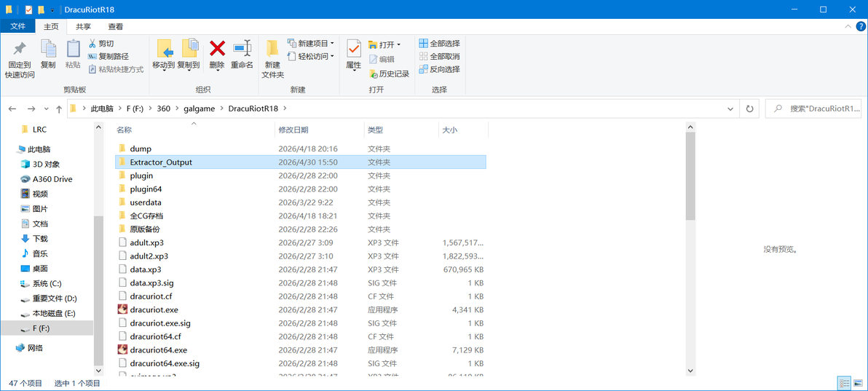The height and width of the screenshot is (391, 868).
Task: Sort by 大小 column header
Action: click(x=463, y=130)
